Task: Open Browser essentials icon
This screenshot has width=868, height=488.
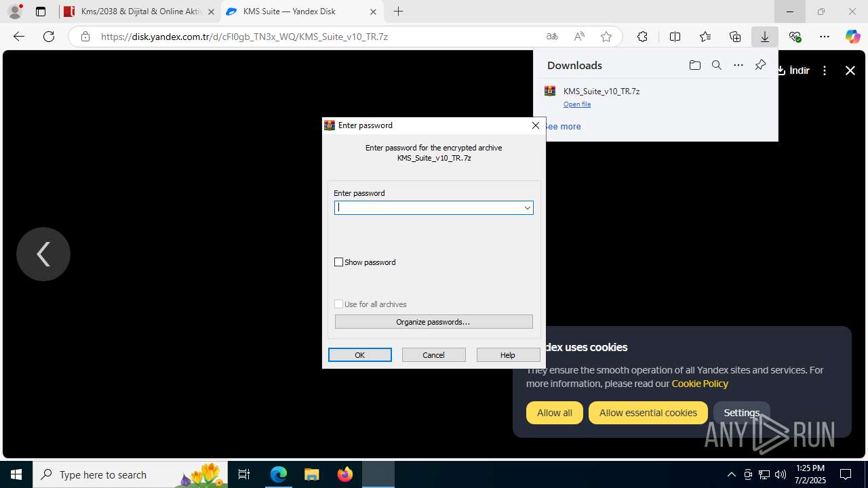Action: pos(795,37)
